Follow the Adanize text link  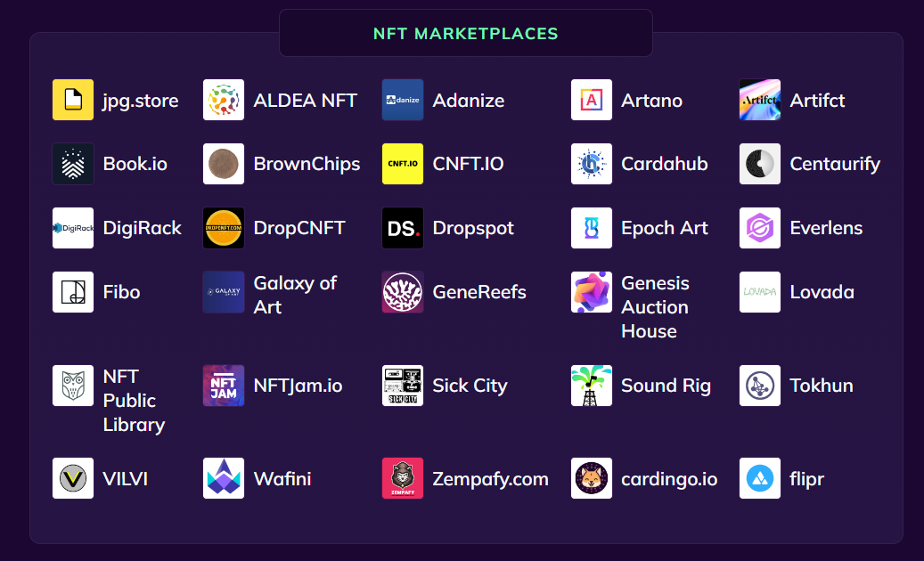tap(469, 101)
